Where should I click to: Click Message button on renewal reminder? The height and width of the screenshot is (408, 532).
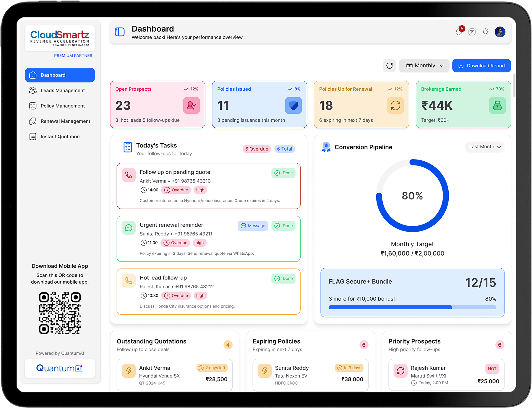pos(253,226)
